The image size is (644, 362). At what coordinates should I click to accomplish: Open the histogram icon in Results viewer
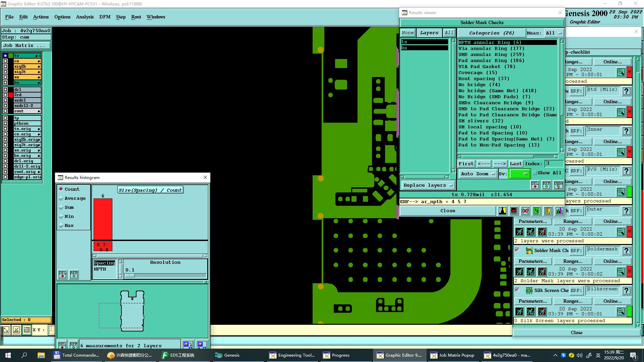point(559,211)
